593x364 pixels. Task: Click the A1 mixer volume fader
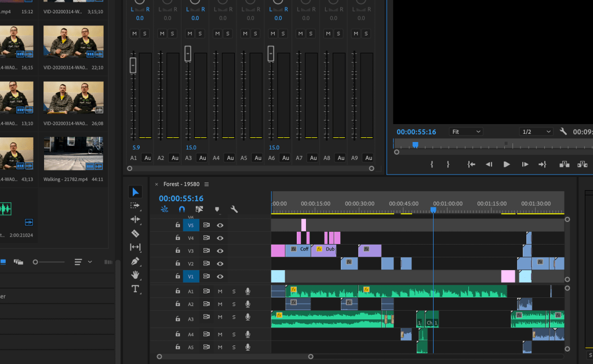(x=133, y=65)
